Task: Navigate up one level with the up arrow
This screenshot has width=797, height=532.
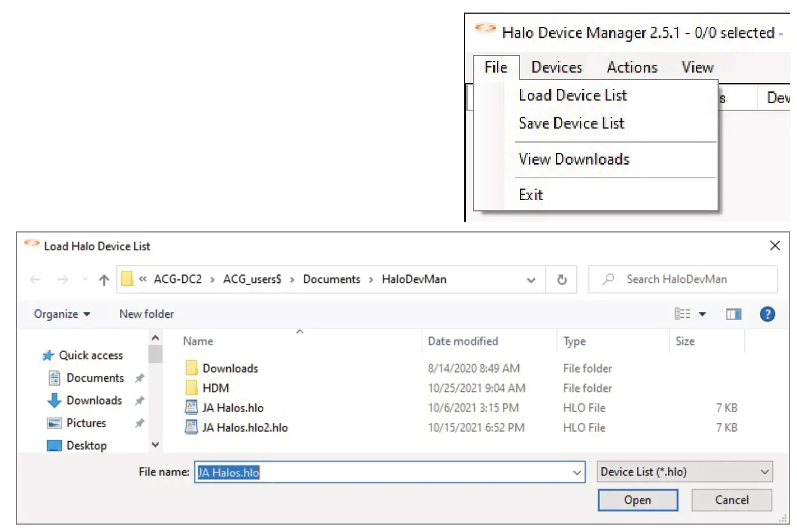Action: [104, 279]
